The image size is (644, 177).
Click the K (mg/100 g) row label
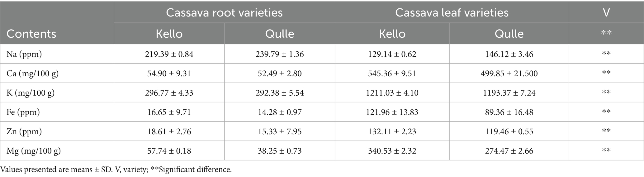[31, 93]
